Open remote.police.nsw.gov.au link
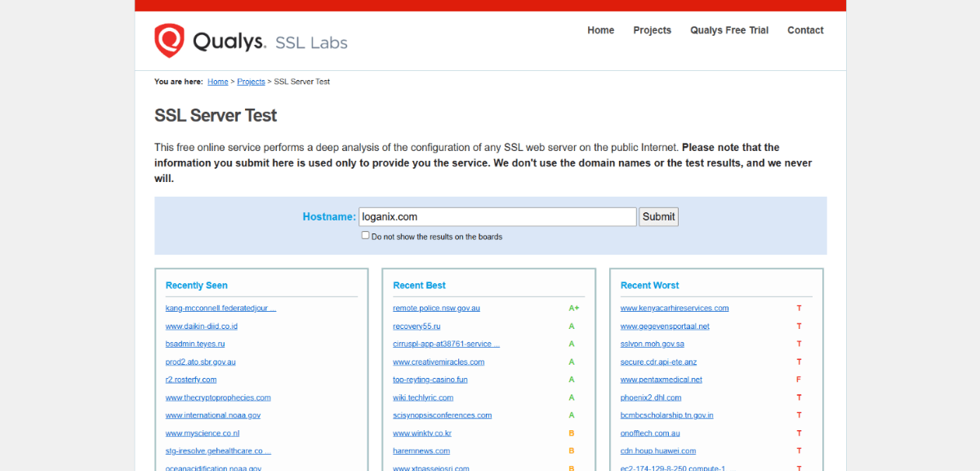This screenshot has width=980, height=471. 436,309
